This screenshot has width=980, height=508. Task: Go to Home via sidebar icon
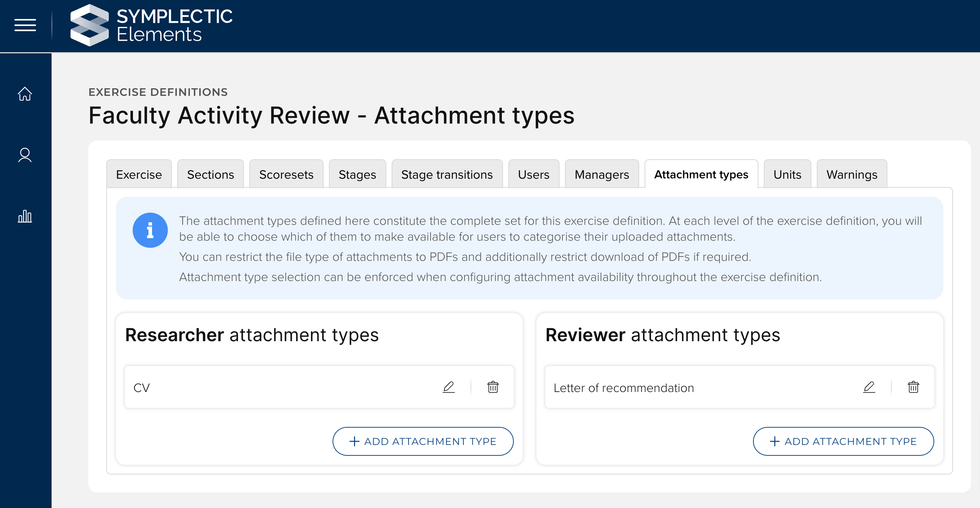25,94
